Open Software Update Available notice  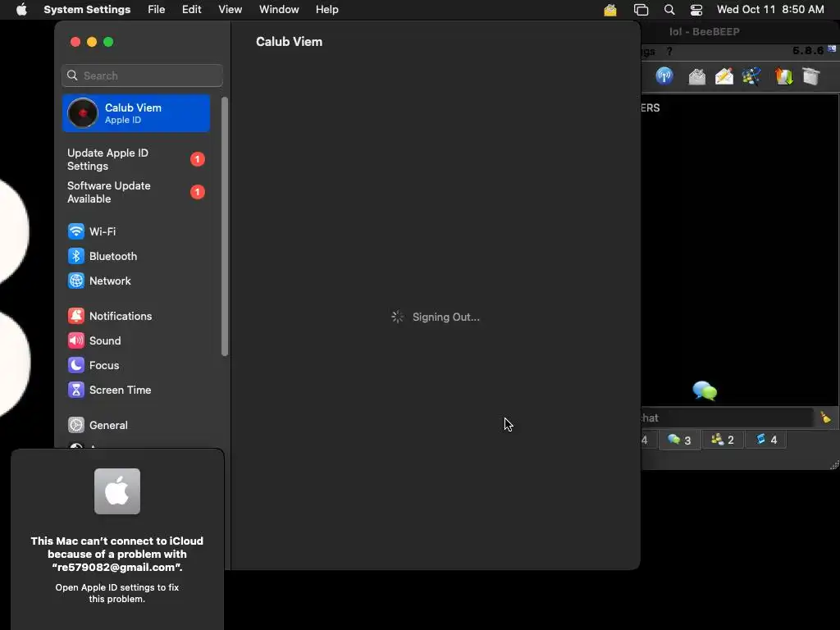click(136, 192)
